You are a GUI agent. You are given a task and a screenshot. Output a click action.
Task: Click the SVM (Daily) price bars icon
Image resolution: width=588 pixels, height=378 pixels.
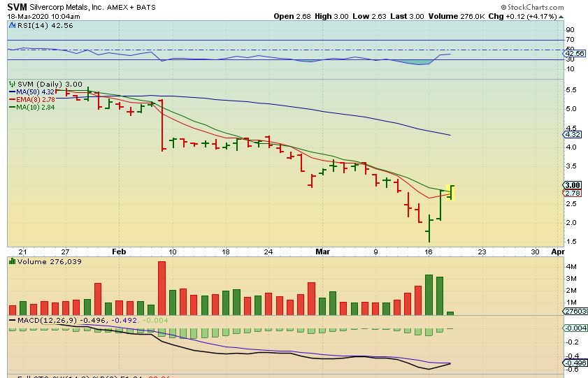point(13,84)
